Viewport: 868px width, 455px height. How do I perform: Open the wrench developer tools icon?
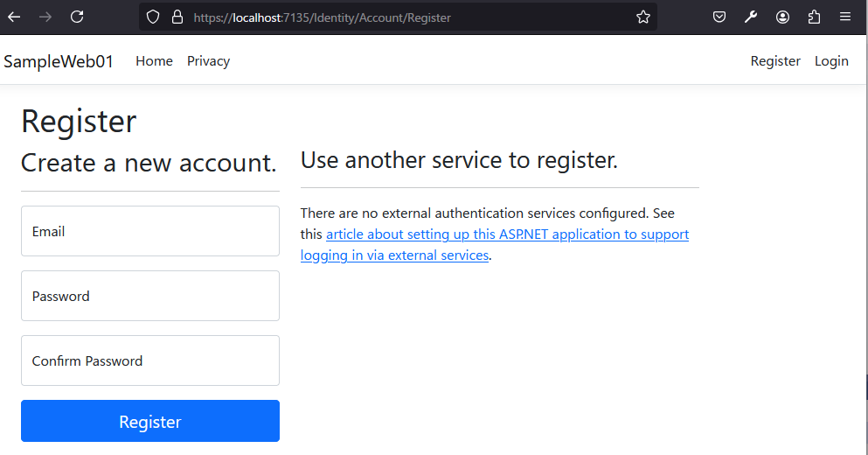tap(751, 17)
